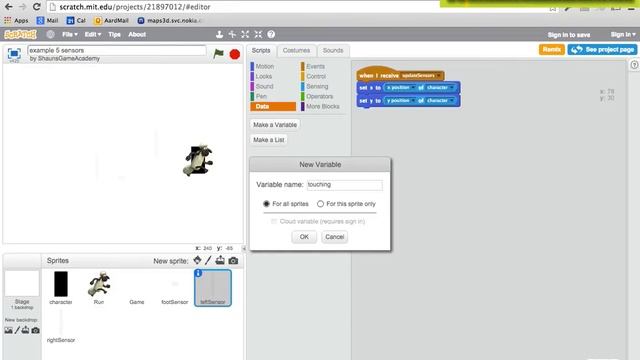The height and width of the screenshot is (360, 640).
Task: Open the Sign in dropdown
Action: coord(623,35)
